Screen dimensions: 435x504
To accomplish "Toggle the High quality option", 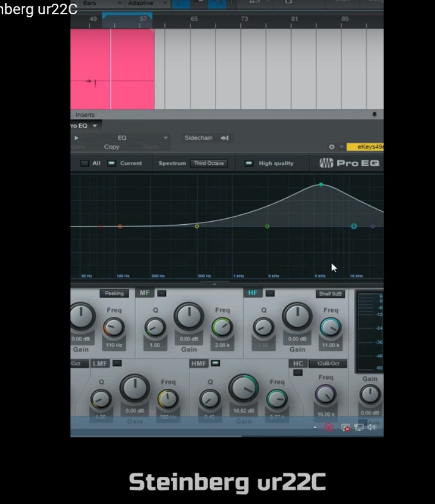I will point(248,163).
